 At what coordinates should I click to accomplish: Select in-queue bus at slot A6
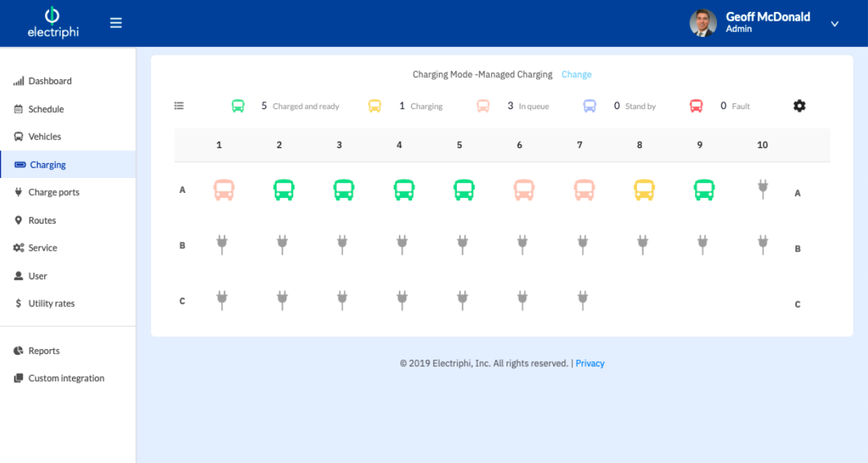coord(524,189)
